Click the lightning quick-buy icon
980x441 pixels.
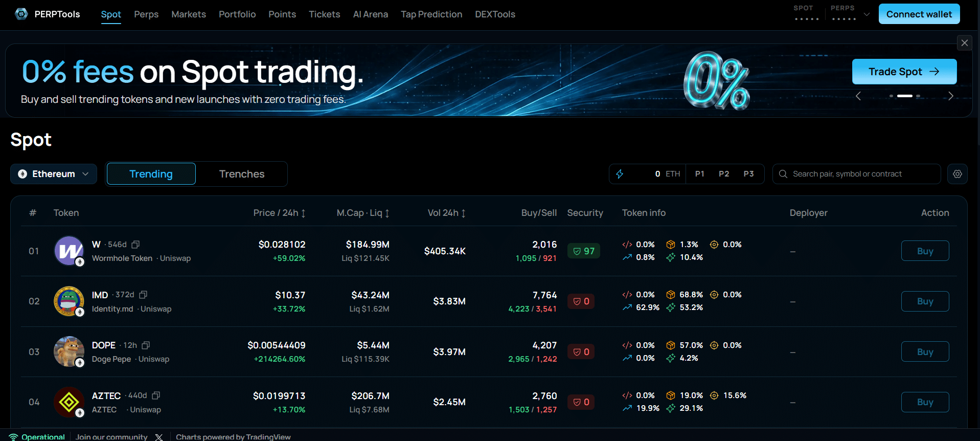(x=620, y=174)
